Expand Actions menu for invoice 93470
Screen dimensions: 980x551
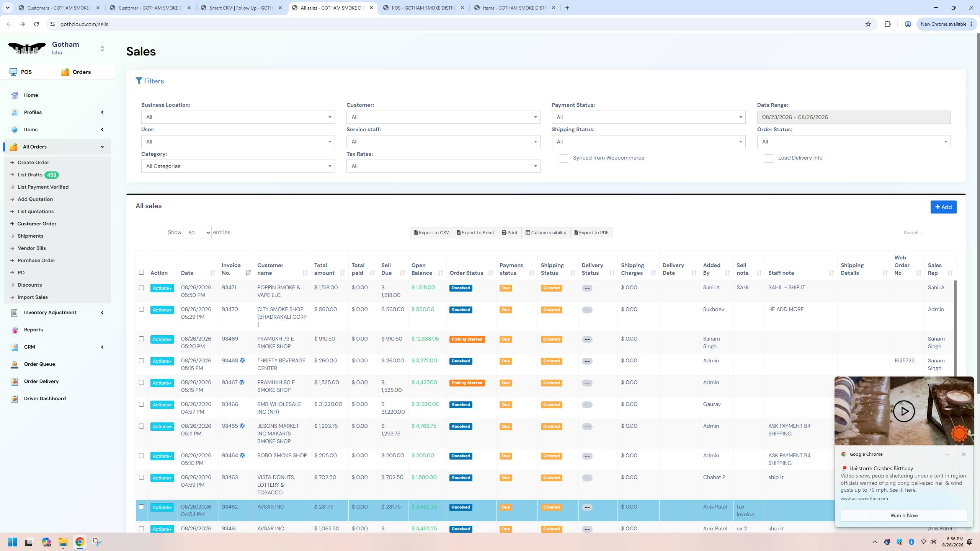pyautogui.click(x=162, y=310)
